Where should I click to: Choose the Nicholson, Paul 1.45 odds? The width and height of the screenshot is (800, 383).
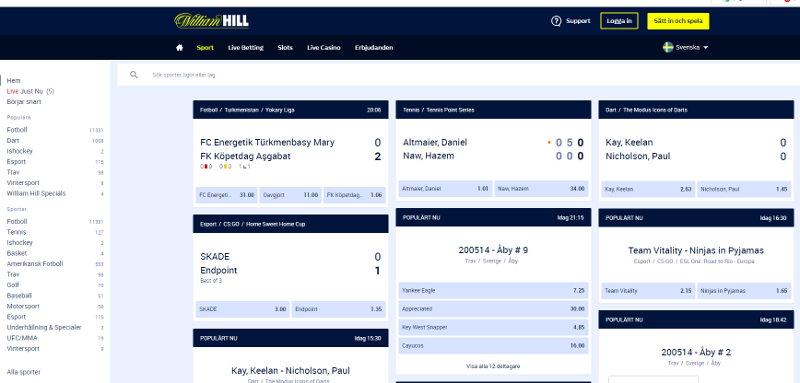click(744, 189)
